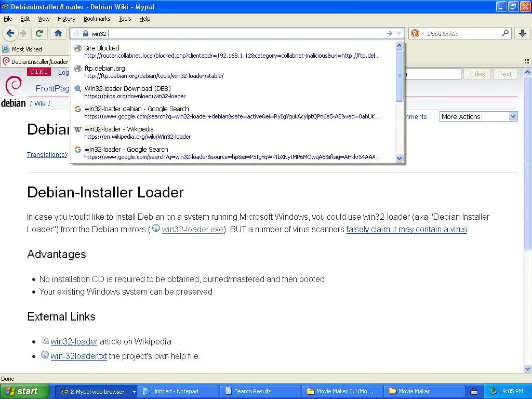The height and width of the screenshot is (399, 532).
Task: Open the win-32loader.txt link
Action: (x=79, y=356)
